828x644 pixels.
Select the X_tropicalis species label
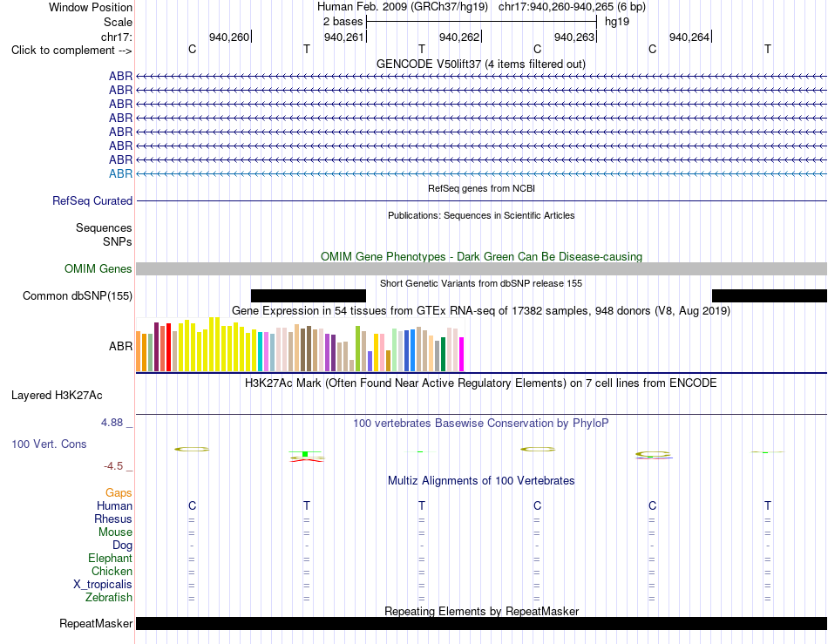[x=103, y=585]
